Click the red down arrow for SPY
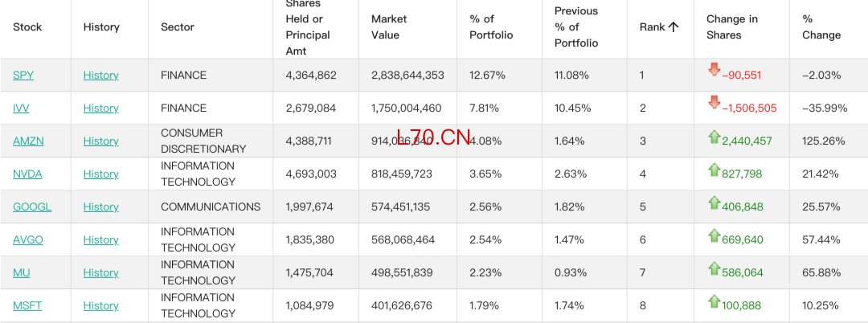The image size is (868, 323). [x=714, y=70]
